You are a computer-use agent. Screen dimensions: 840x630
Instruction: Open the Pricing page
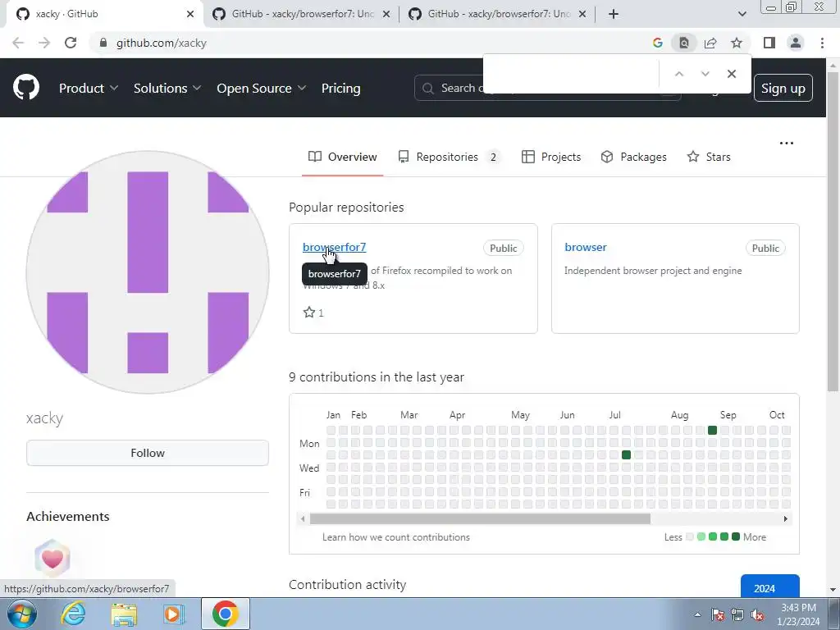click(340, 89)
